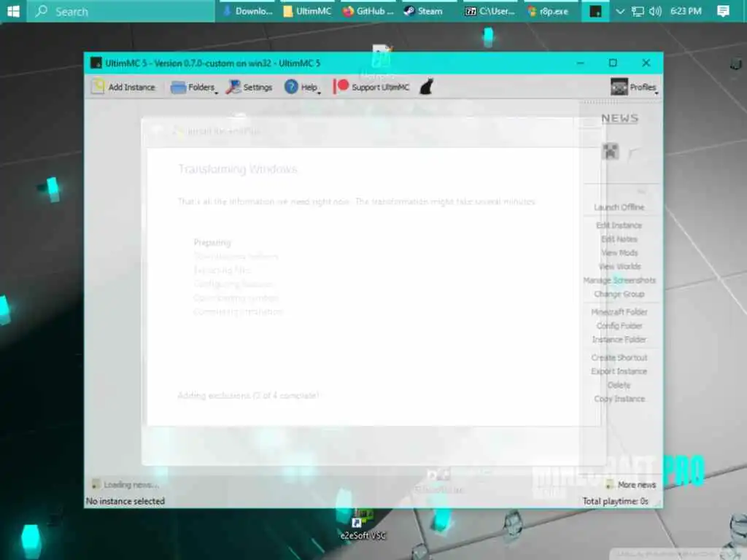Open UltimMC Settings

tap(249, 87)
